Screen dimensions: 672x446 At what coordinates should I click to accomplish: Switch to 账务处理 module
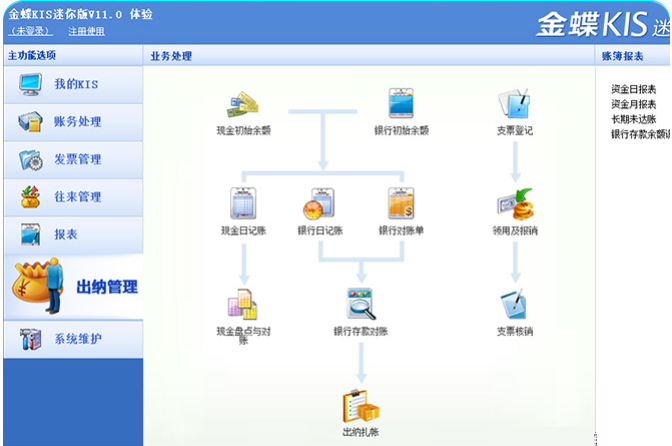(73, 122)
